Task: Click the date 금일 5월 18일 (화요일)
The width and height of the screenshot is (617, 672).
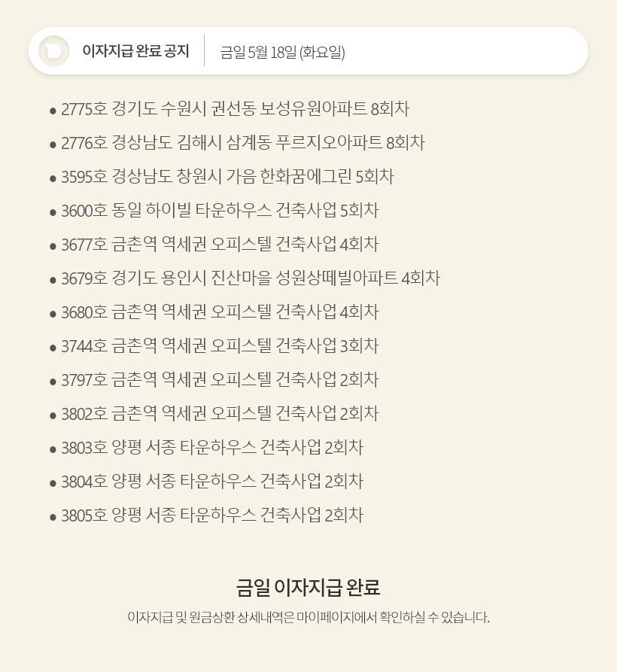Action: tap(282, 52)
